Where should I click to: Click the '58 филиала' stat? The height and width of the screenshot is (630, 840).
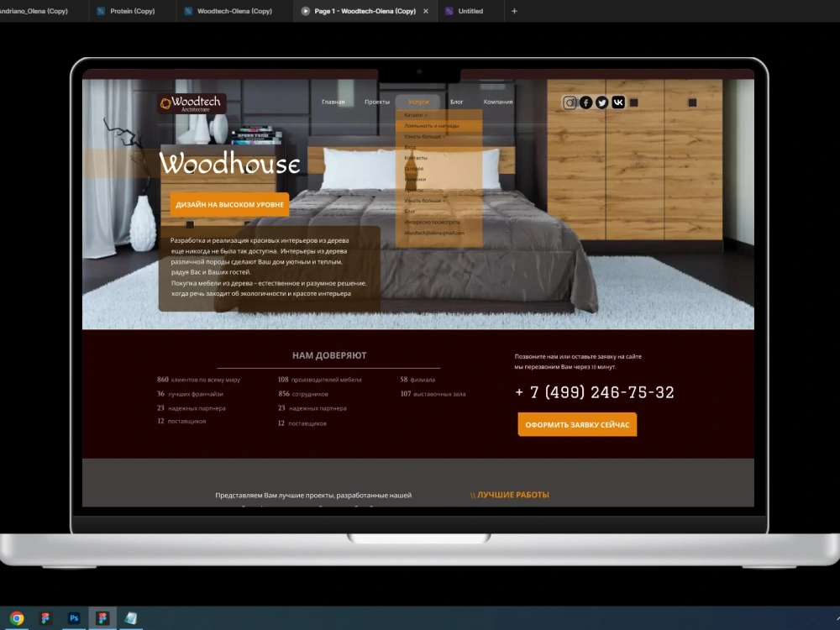(417, 380)
